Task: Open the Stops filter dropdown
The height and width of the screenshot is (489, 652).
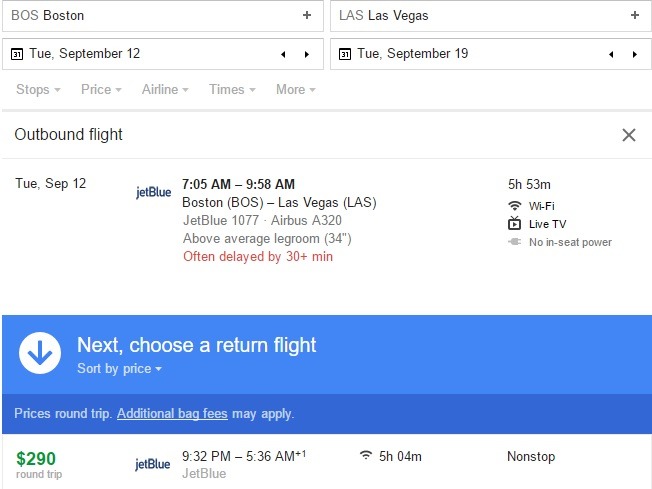Action: 38,89
